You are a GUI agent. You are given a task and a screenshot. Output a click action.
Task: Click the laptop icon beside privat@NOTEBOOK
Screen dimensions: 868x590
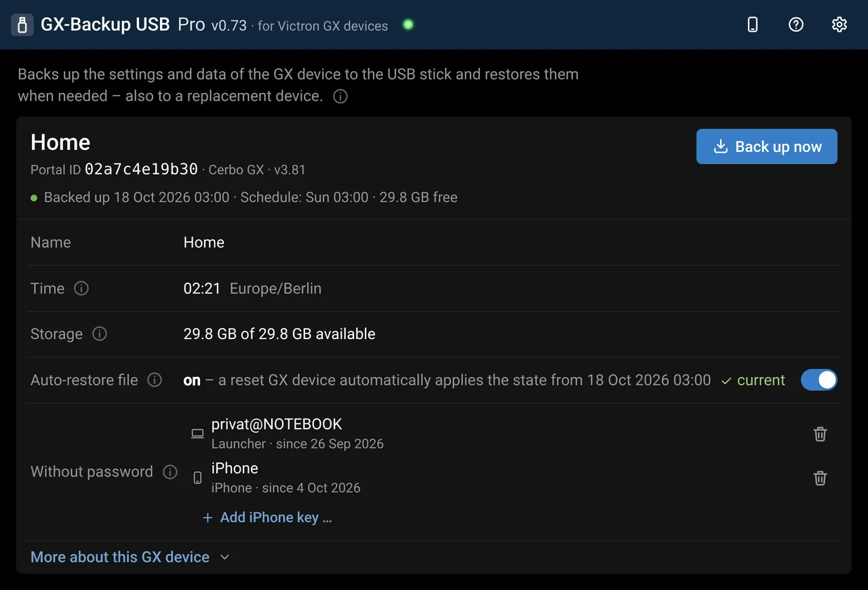click(197, 434)
